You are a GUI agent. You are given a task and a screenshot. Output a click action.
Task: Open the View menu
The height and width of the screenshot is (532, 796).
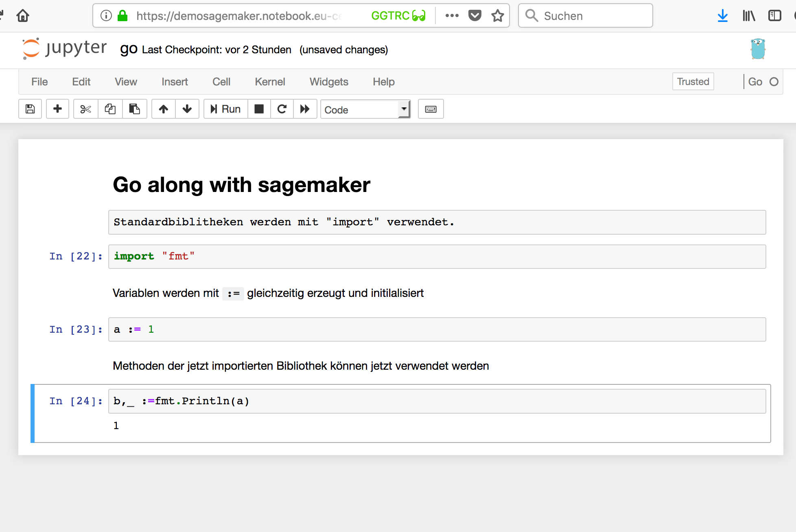(126, 82)
